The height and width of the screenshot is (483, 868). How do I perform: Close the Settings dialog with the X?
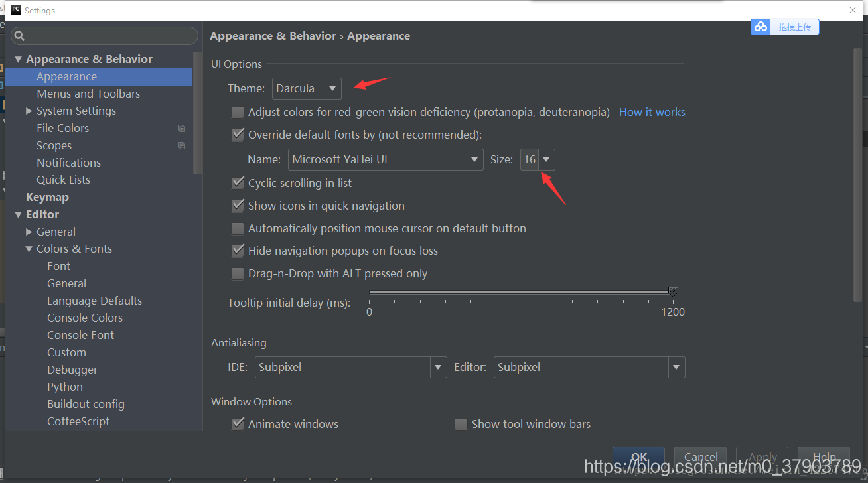[x=853, y=10]
